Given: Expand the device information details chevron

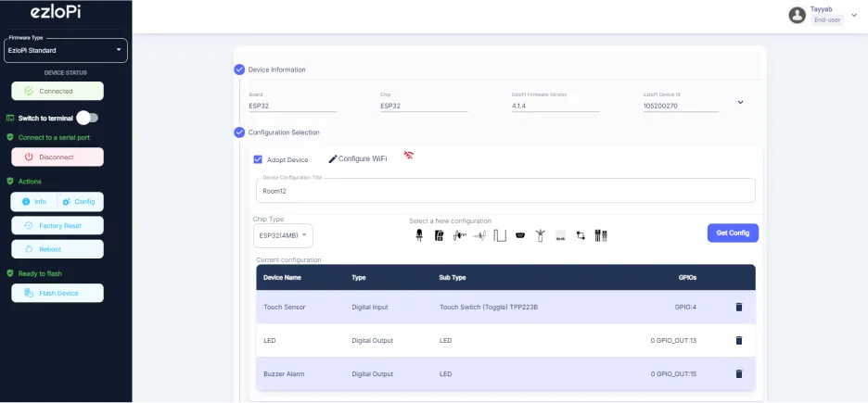Looking at the screenshot, I should point(740,102).
